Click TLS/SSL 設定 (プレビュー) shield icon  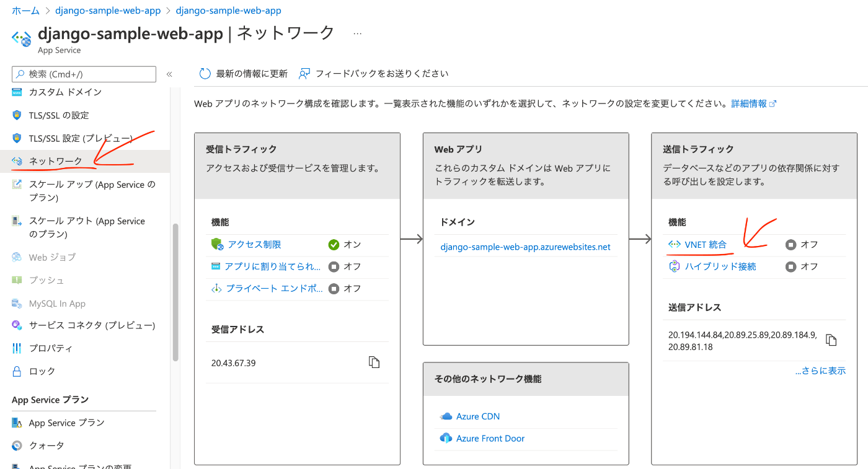[17, 138]
